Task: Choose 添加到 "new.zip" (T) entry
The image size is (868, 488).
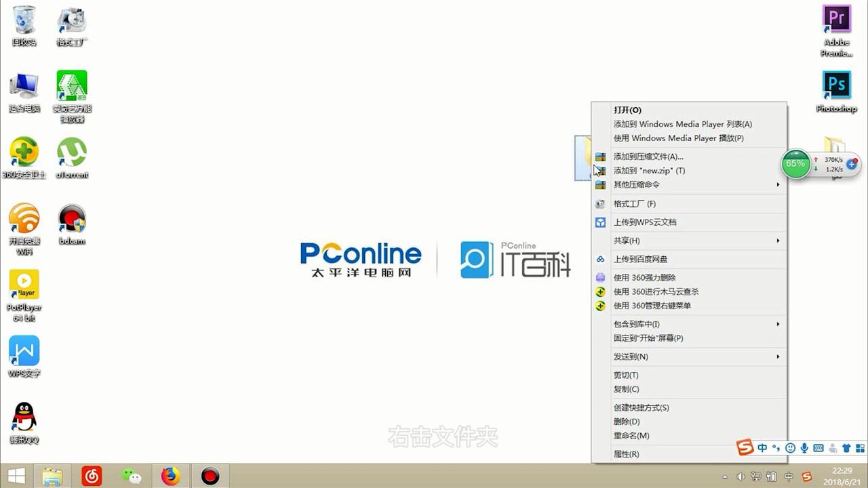Action: click(689, 171)
